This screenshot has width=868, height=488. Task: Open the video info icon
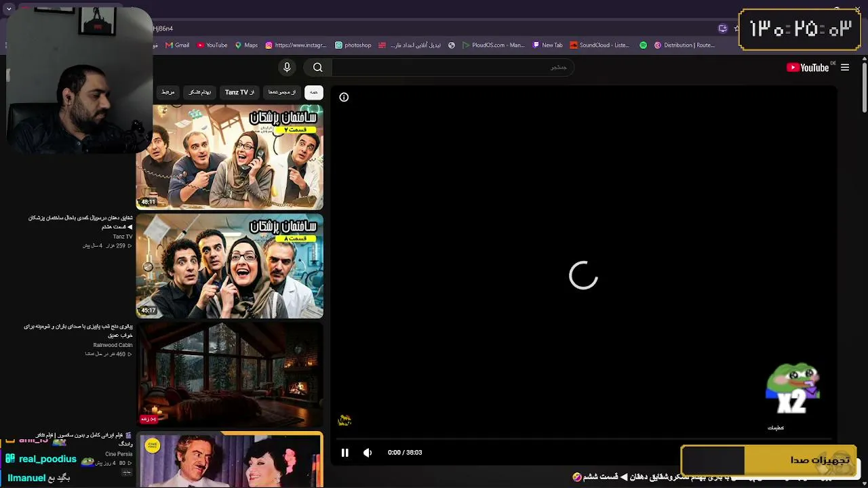(x=344, y=97)
